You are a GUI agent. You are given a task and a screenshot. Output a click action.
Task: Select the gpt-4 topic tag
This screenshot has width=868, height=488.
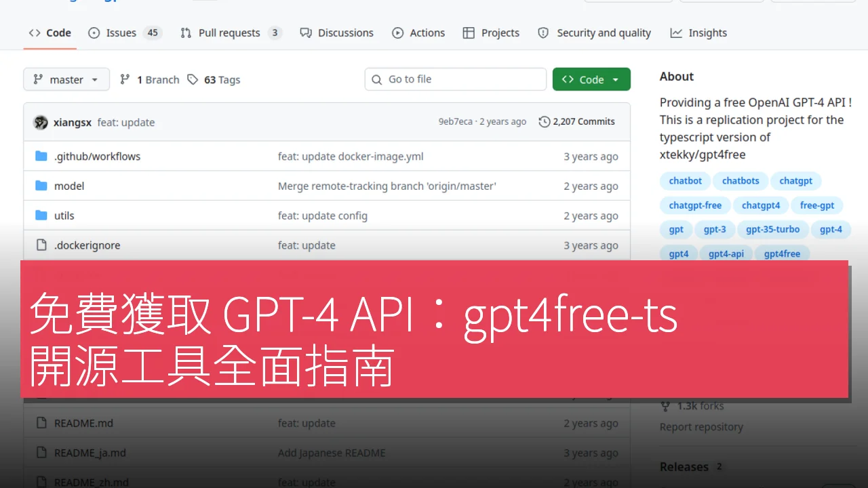(x=831, y=229)
